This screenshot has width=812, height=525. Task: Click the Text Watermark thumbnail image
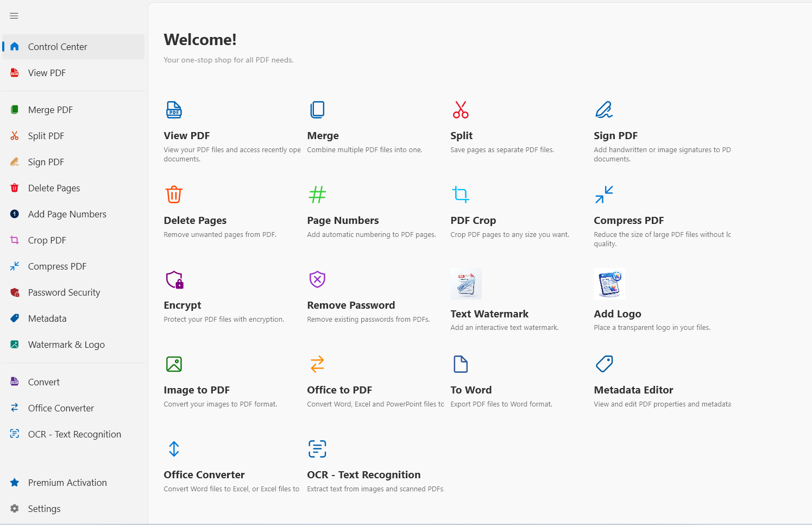(466, 284)
